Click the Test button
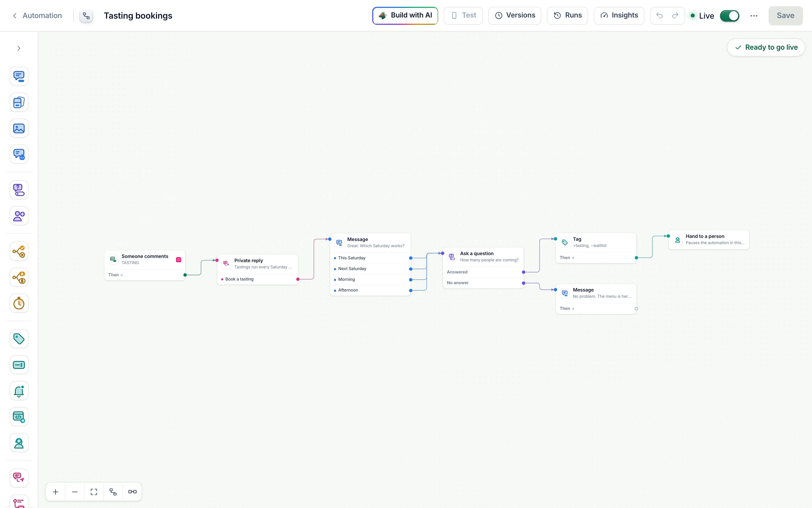Screen dimensions: 812x508 pos(463,16)
